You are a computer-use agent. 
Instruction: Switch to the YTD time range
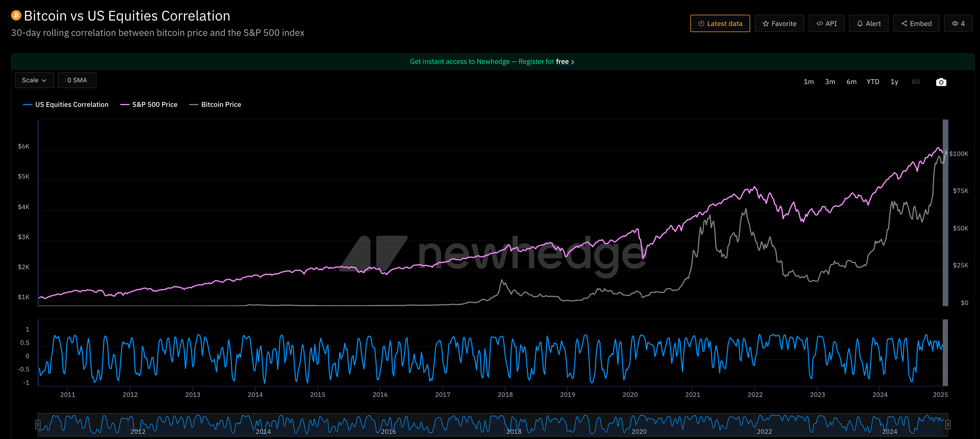click(872, 82)
